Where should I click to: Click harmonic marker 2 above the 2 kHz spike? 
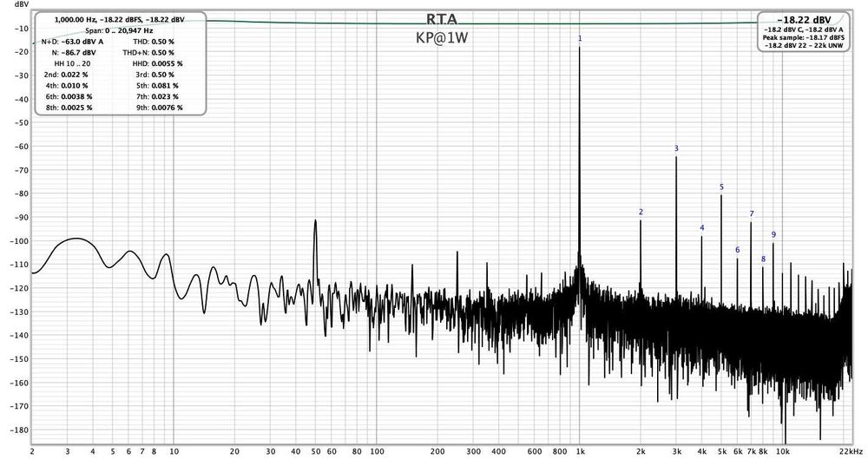point(641,212)
